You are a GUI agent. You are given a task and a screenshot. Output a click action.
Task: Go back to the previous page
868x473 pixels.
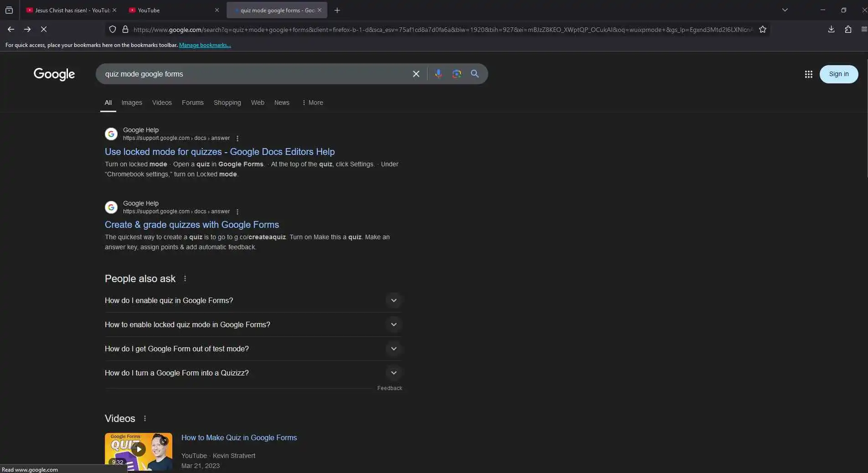[x=11, y=29]
